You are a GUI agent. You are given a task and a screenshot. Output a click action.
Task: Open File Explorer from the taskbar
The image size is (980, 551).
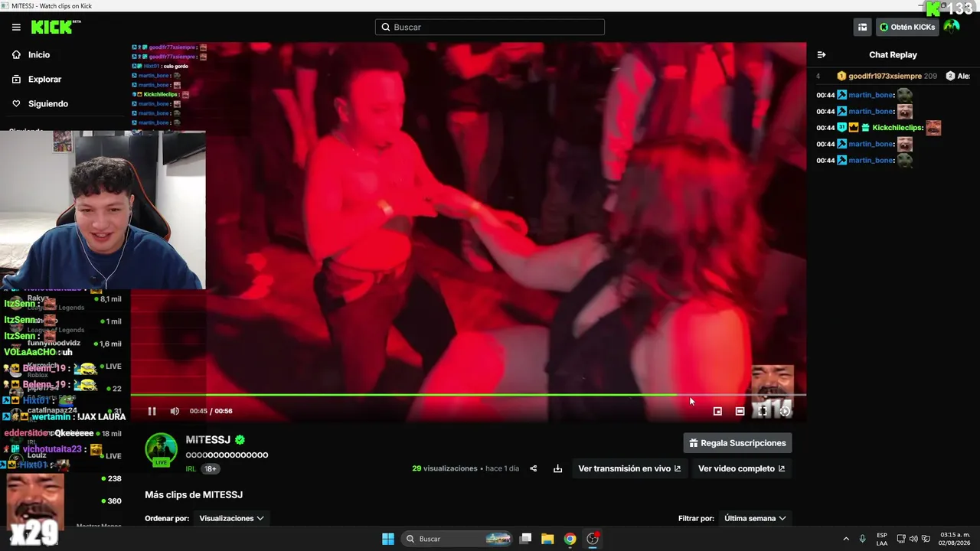pyautogui.click(x=547, y=539)
